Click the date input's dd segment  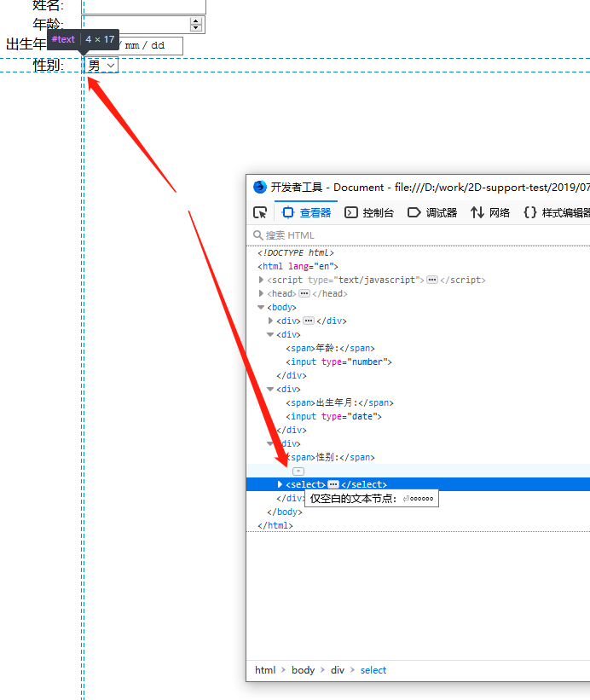coord(158,45)
